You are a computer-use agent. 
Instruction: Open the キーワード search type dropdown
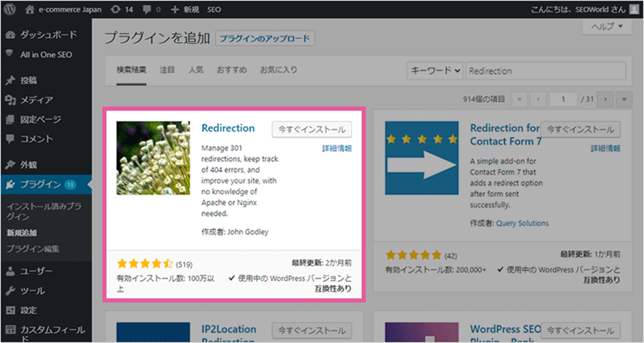(435, 70)
